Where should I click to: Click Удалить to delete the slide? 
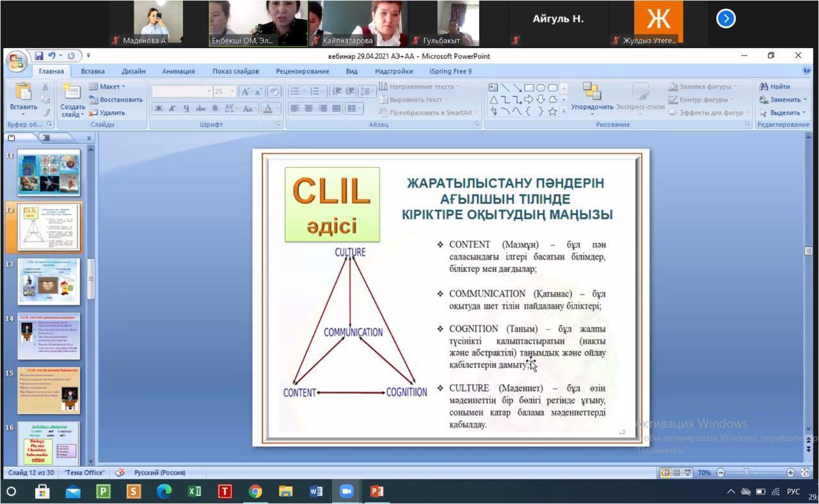point(107,113)
